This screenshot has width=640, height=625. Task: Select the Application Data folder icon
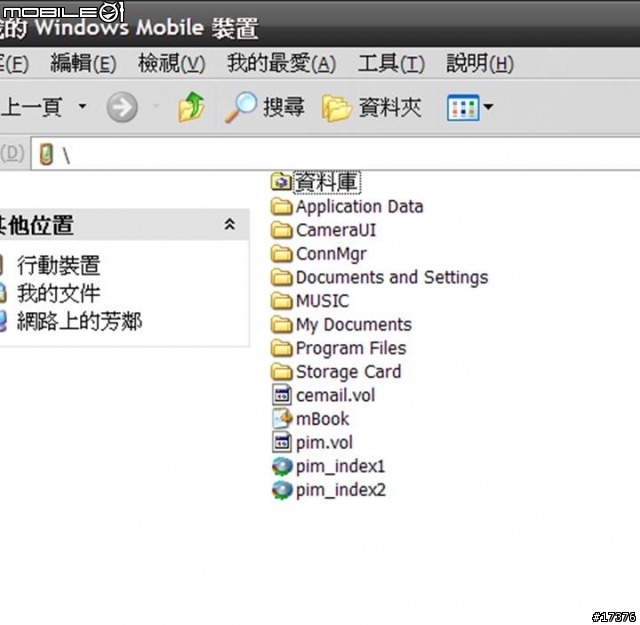click(282, 207)
